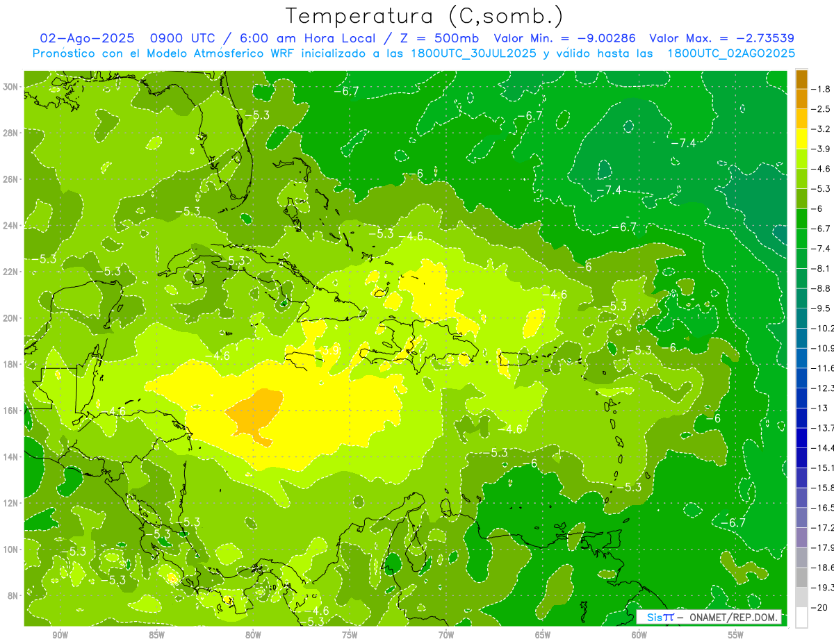
Task: Pick the green swatch between -6.7 and -7.4
Action: click(801, 238)
